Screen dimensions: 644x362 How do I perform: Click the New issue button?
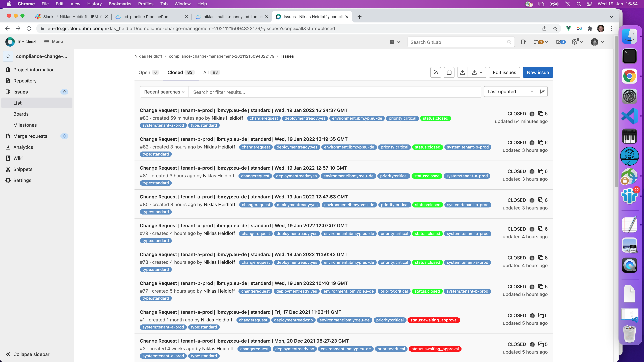coord(538,72)
